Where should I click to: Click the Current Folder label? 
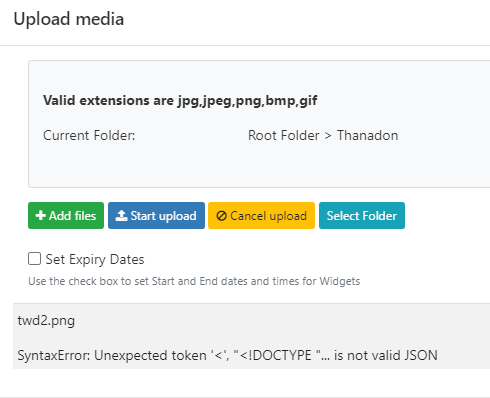(89, 135)
